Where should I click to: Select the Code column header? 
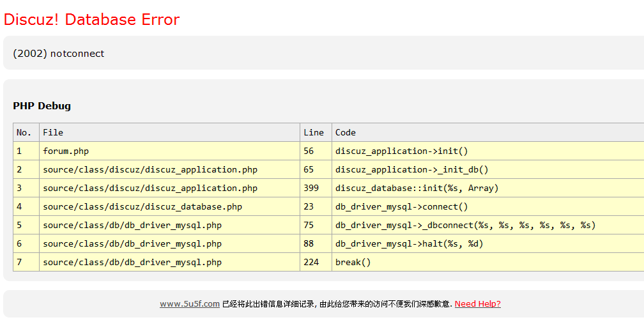(346, 133)
